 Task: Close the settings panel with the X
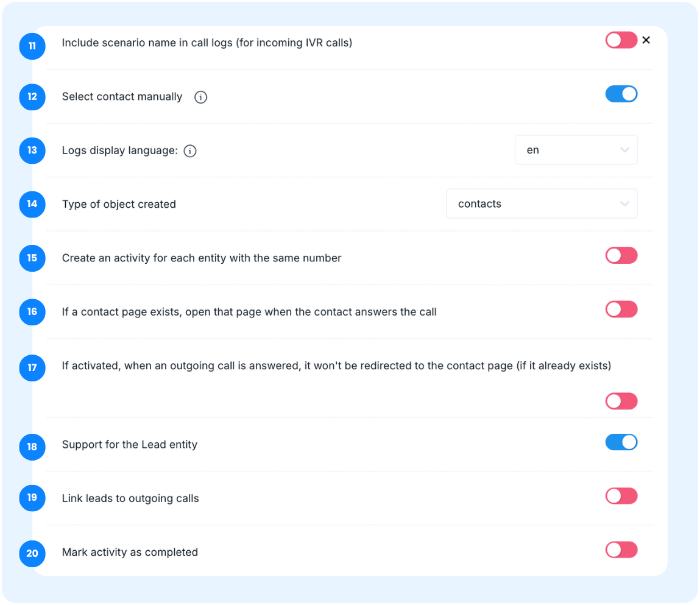[x=646, y=40]
